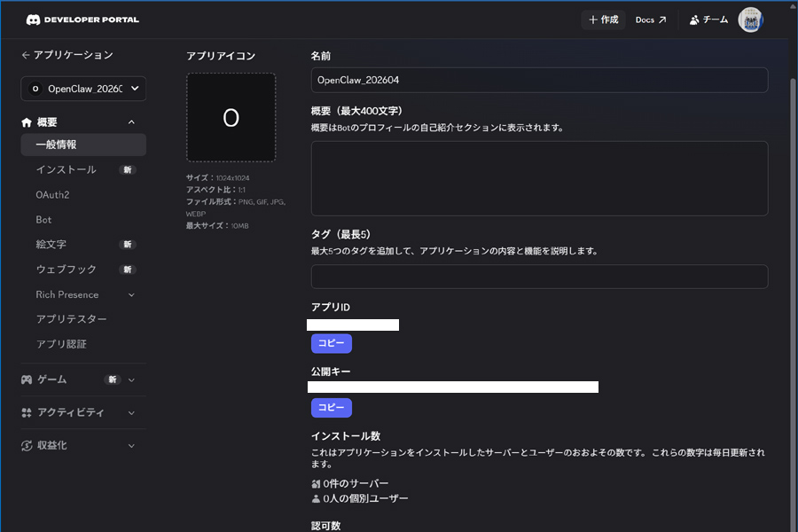Expand the ゲーム sidebar section

click(x=131, y=379)
